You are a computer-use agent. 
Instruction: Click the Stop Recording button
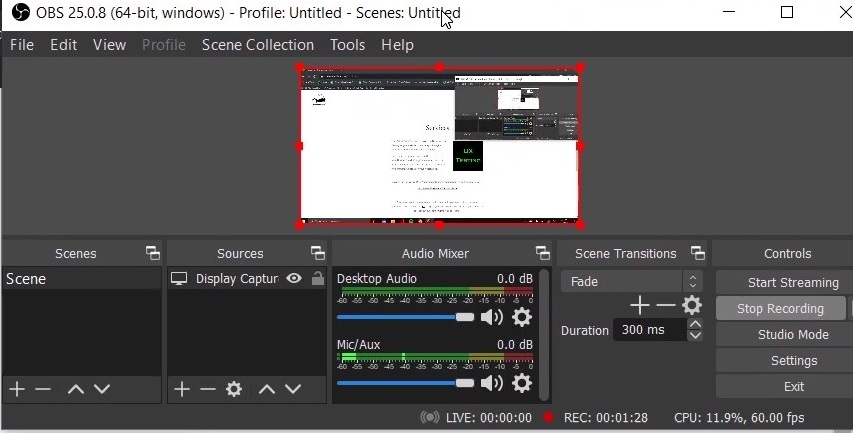pos(780,308)
